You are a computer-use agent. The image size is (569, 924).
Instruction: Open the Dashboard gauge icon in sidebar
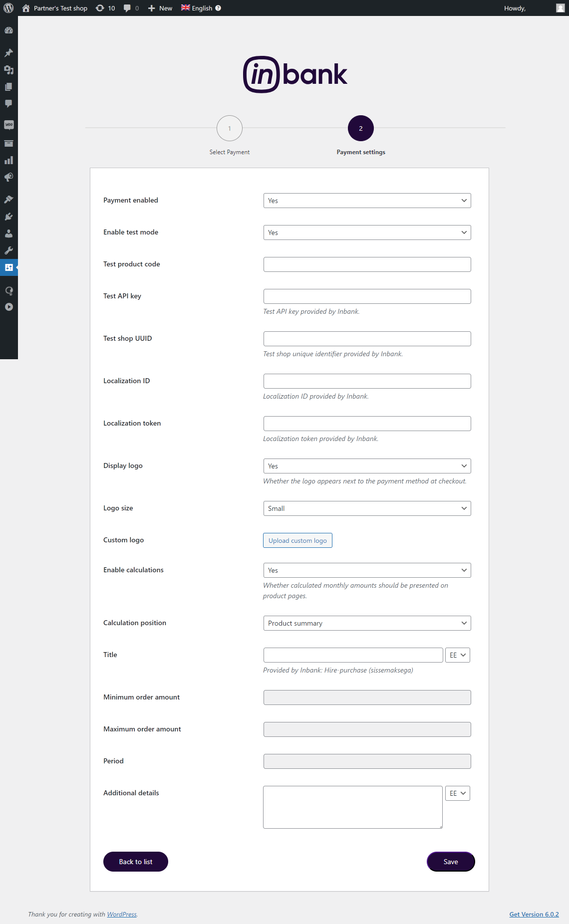click(8, 30)
